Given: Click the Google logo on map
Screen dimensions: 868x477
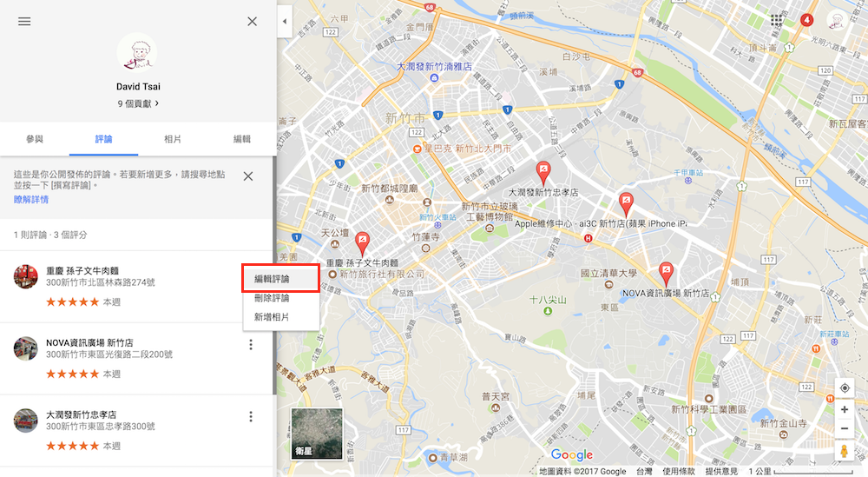Looking at the screenshot, I should click(x=572, y=454).
